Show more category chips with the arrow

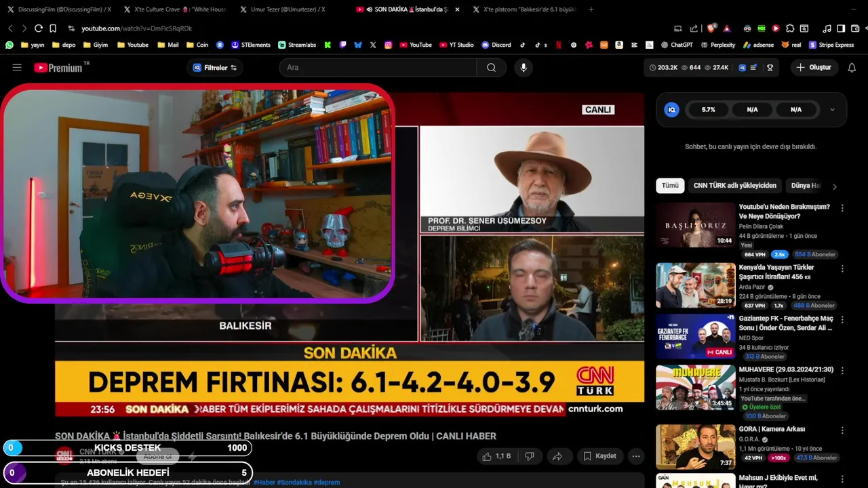834,186
